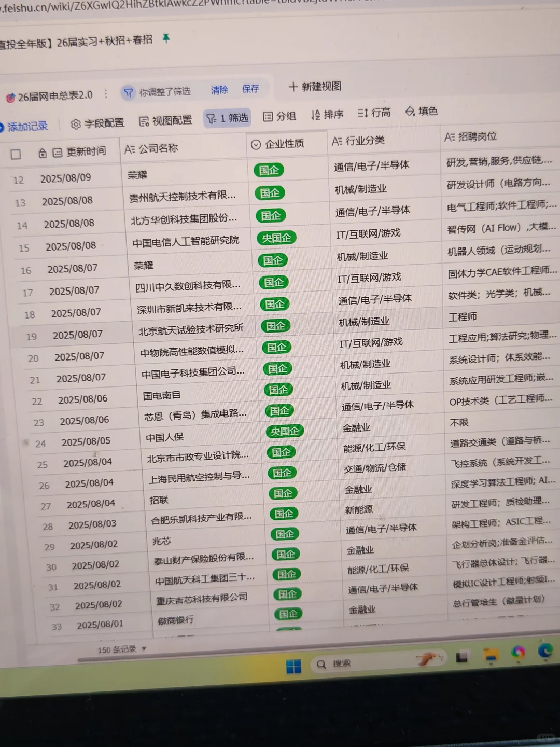Viewport: 560px width, 747px height.
Task: Select the 央国企 tag in 中国电信人工智能研究院 row
Action: tap(276, 238)
